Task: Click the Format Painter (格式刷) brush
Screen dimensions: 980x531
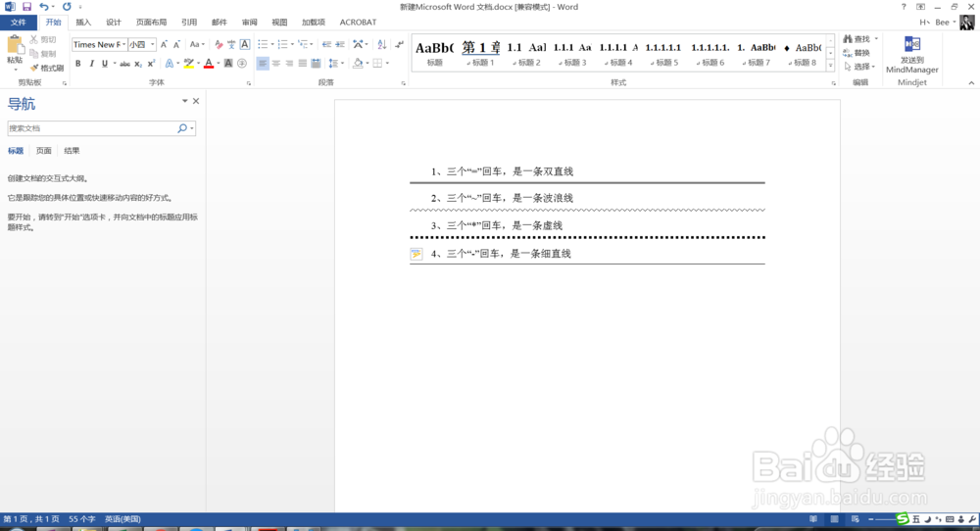Action: pyautogui.click(x=33, y=68)
